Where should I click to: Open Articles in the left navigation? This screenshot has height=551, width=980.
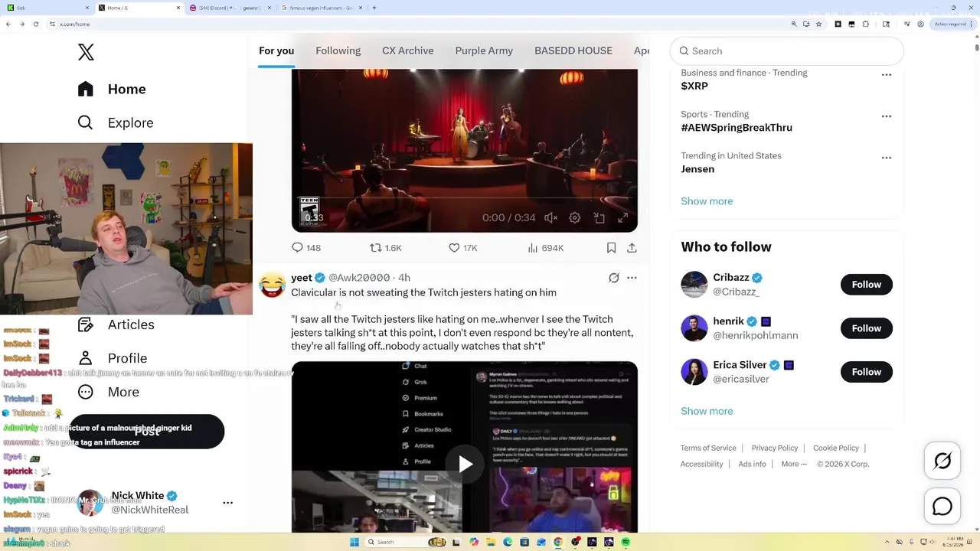[116, 324]
